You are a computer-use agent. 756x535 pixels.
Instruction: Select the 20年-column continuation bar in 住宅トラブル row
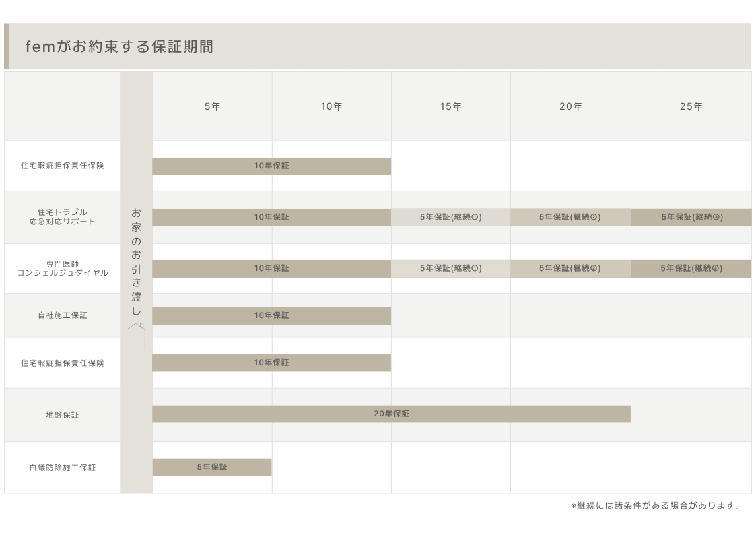coord(570,217)
